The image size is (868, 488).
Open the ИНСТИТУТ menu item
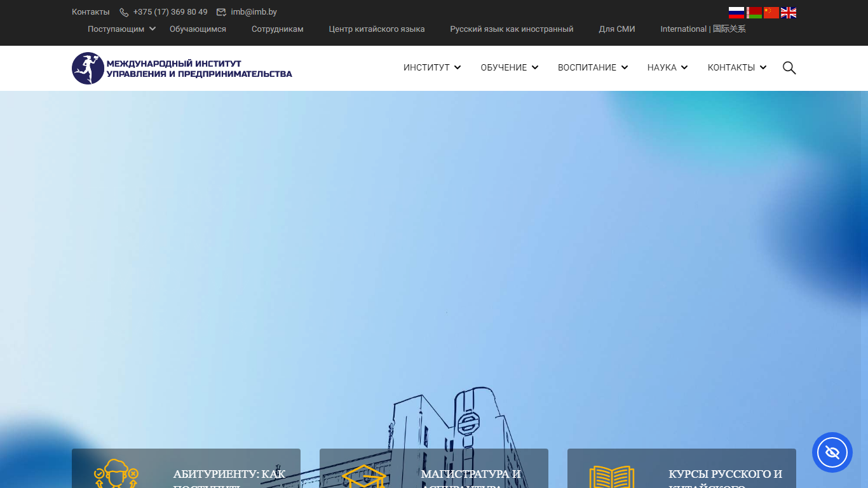(x=426, y=67)
